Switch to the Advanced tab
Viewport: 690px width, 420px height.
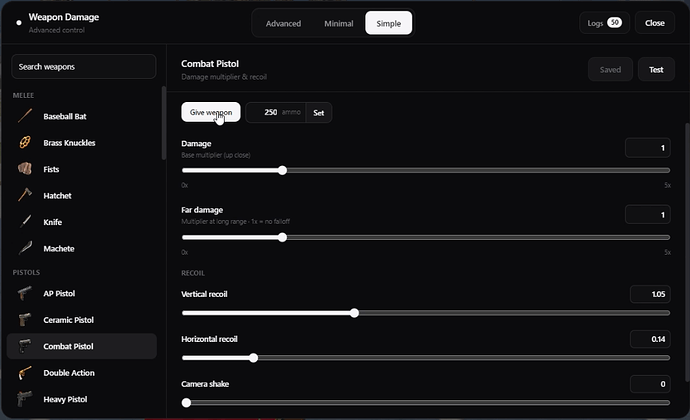[x=283, y=23]
